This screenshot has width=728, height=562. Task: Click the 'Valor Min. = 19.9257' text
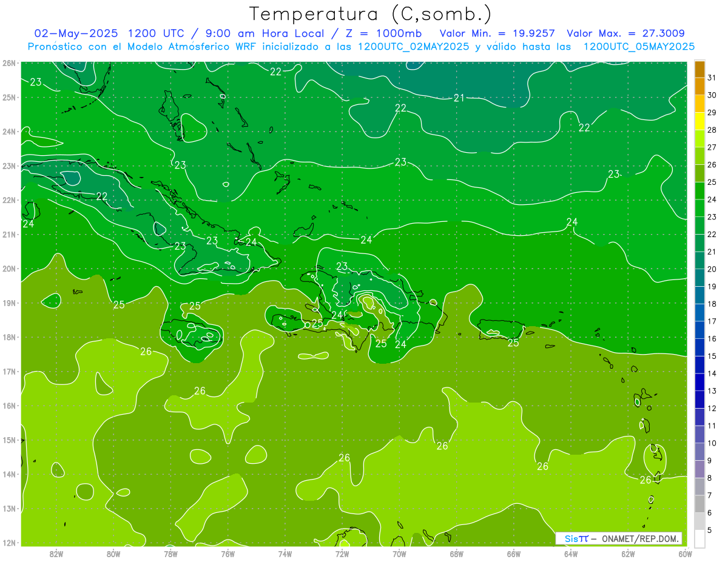(497, 33)
